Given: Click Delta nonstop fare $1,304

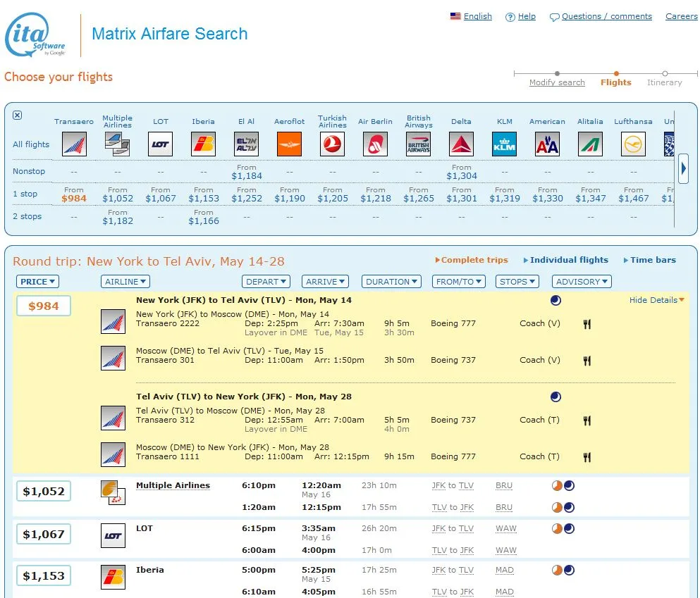Looking at the screenshot, I should coord(462,175).
